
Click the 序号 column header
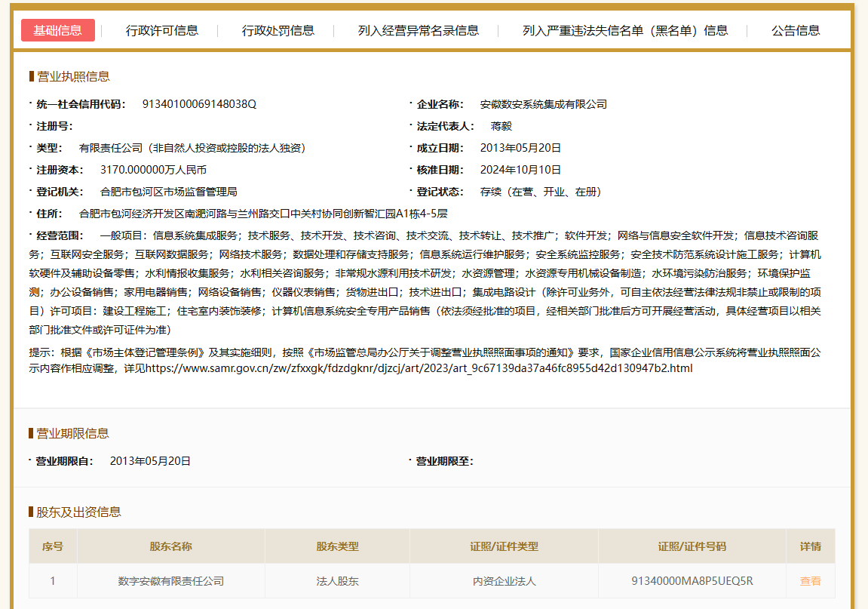[53, 547]
